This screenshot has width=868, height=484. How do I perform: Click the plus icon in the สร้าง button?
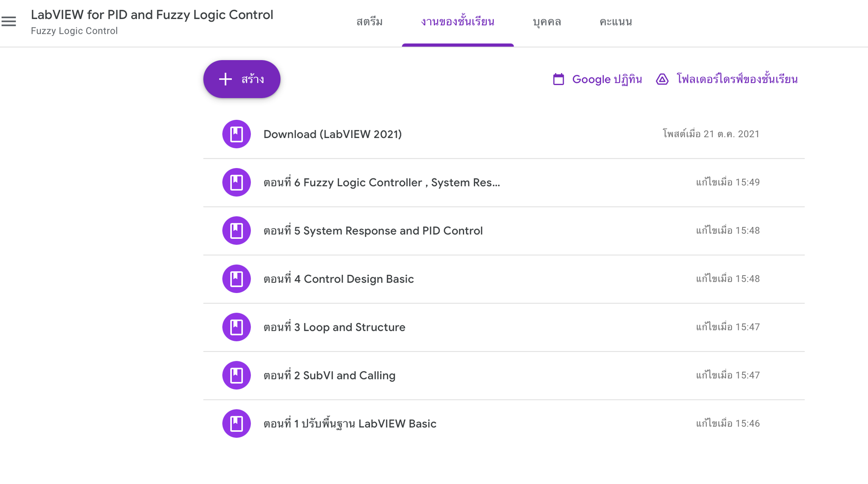(225, 79)
